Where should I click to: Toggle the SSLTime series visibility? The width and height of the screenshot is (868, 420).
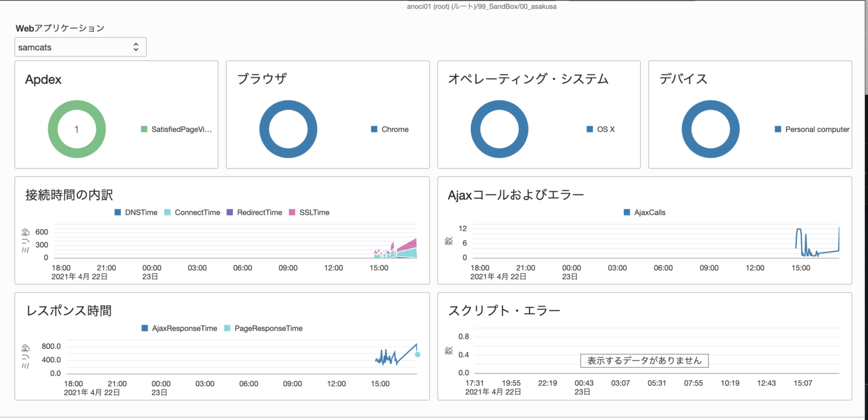click(292, 212)
